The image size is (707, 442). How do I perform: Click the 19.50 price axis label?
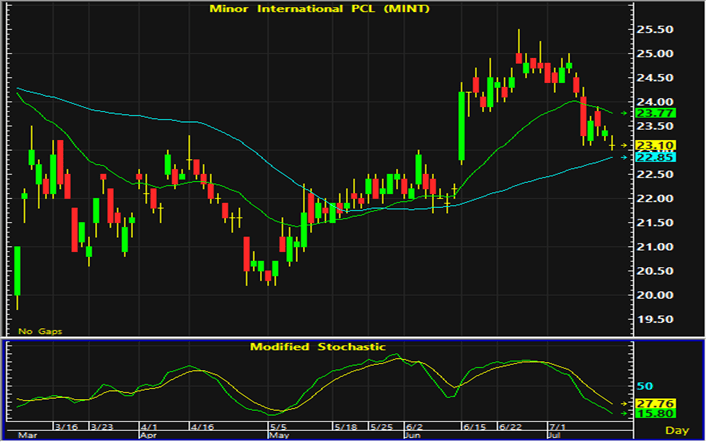(x=655, y=319)
